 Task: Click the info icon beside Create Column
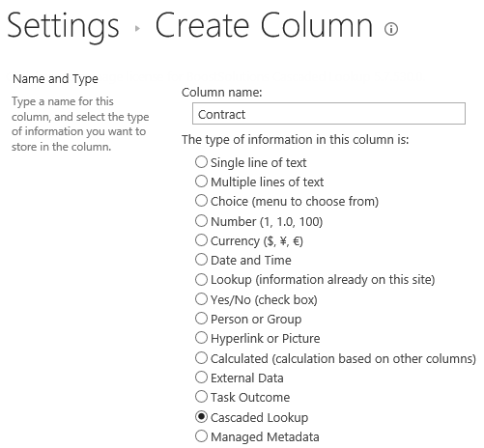pos(391,29)
